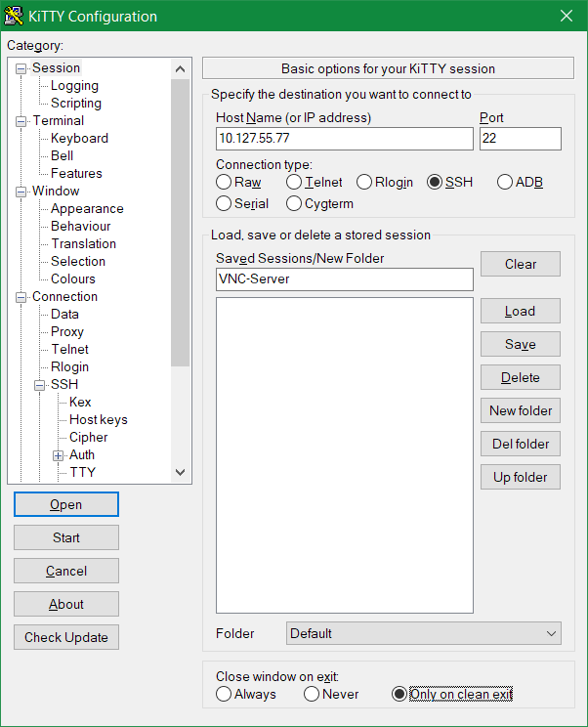Collapse the Session tree node
Screen dimensions: 588x727
click(x=21, y=68)
